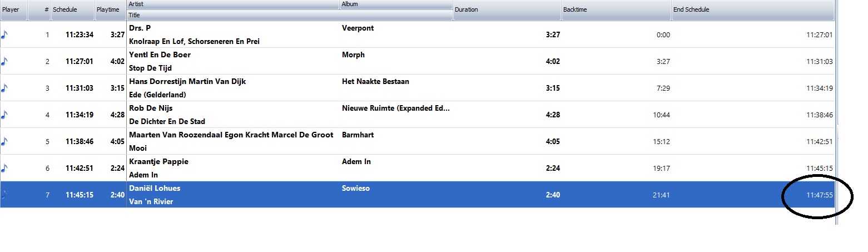
Task: Click end schedule time 11:47:55
Action: [x=819, y=195]
